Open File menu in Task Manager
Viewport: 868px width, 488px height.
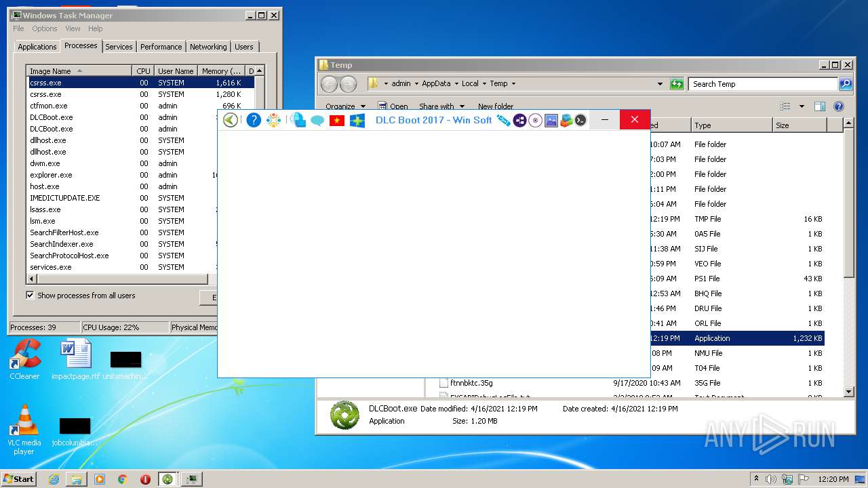point(18,28)
